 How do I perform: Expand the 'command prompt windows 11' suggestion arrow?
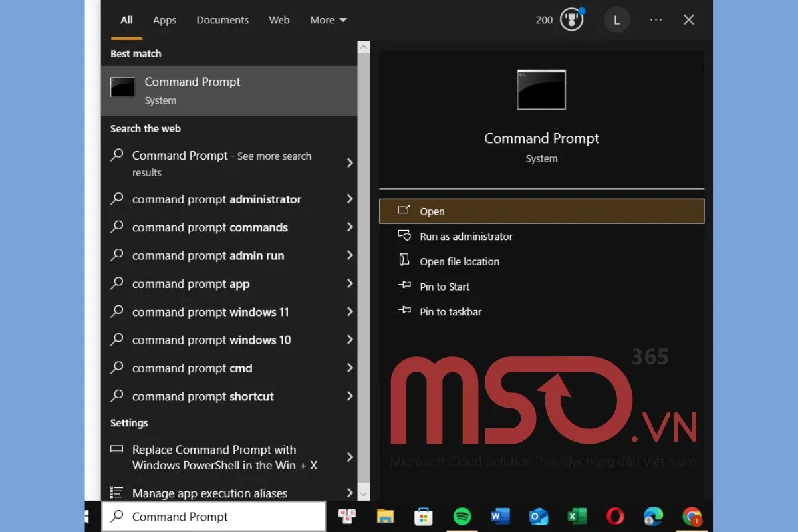point(350,312)
